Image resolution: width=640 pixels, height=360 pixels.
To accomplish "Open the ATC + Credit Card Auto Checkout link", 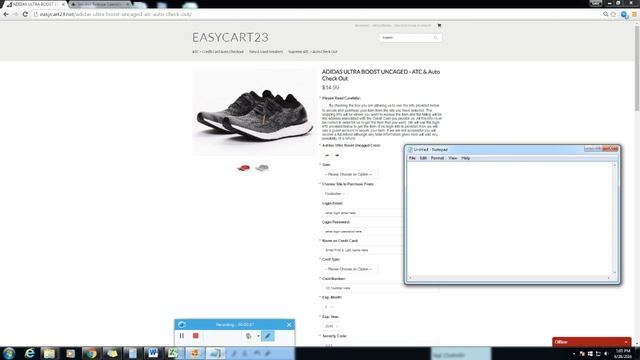I will 218,52.
